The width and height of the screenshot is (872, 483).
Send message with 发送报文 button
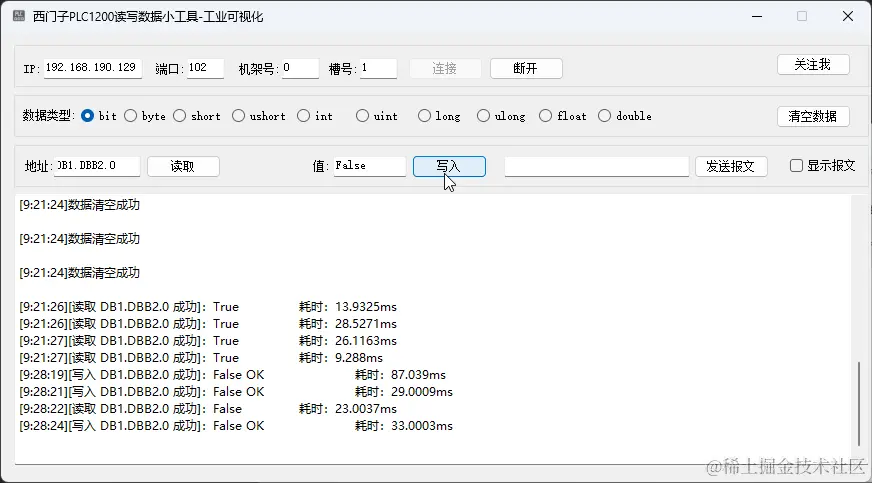coord(731,166)
